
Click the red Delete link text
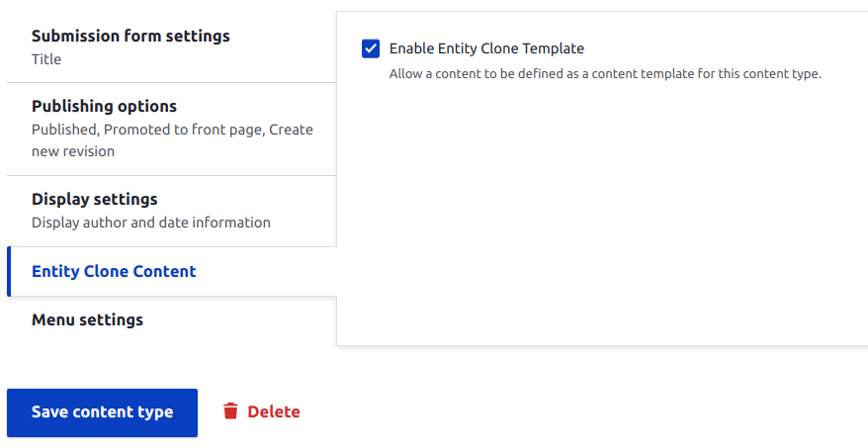tap(274, 411)
